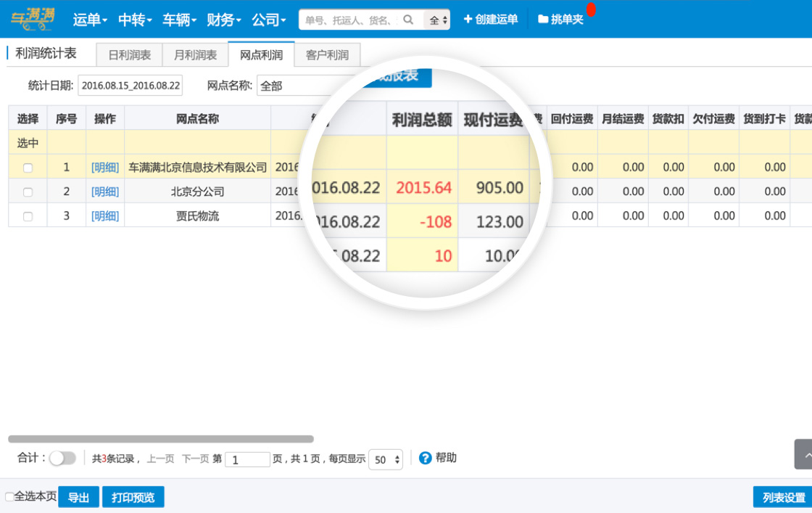Switch to the 客户利润 tab
Viewport: 812px width, 513px height.
327,55
